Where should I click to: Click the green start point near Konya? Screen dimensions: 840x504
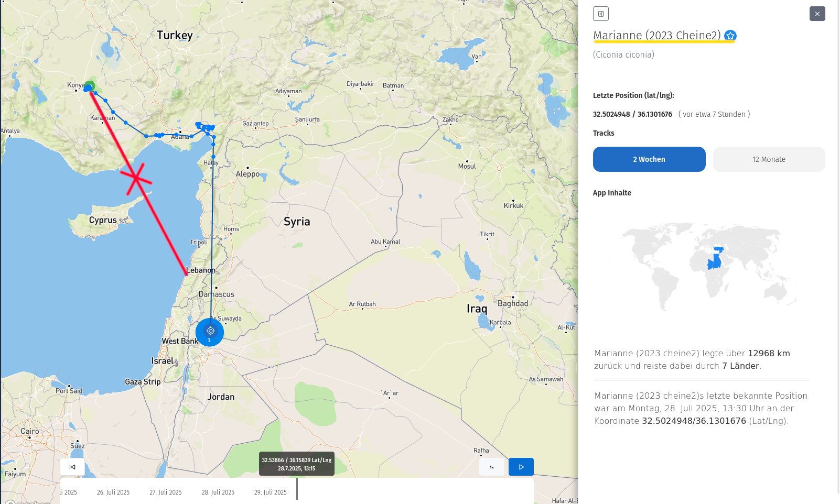pos(90,86)
